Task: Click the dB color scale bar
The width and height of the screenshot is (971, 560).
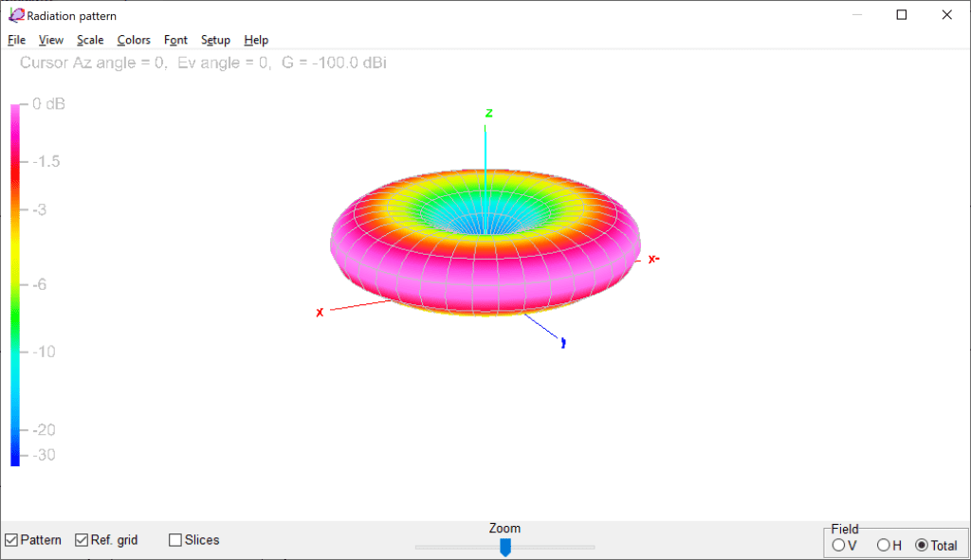Action: click(x=15, y=284)
